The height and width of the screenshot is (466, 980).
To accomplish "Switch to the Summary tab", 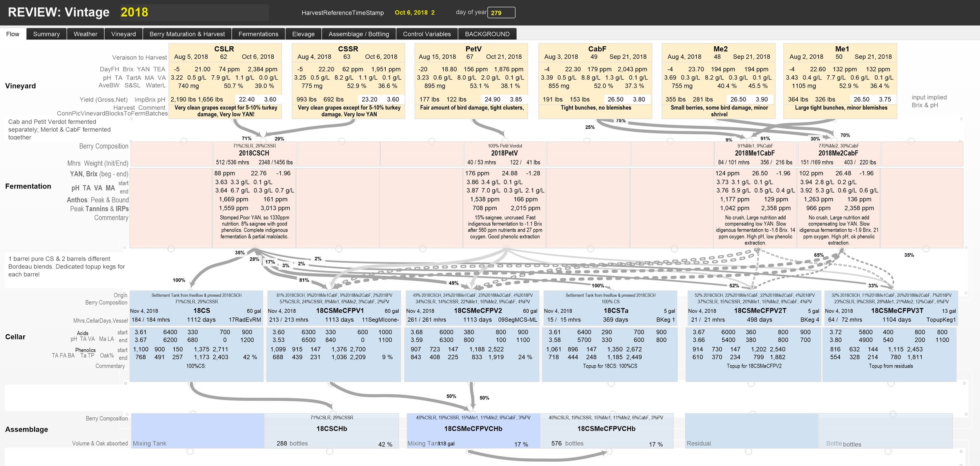I will point(46,34).
